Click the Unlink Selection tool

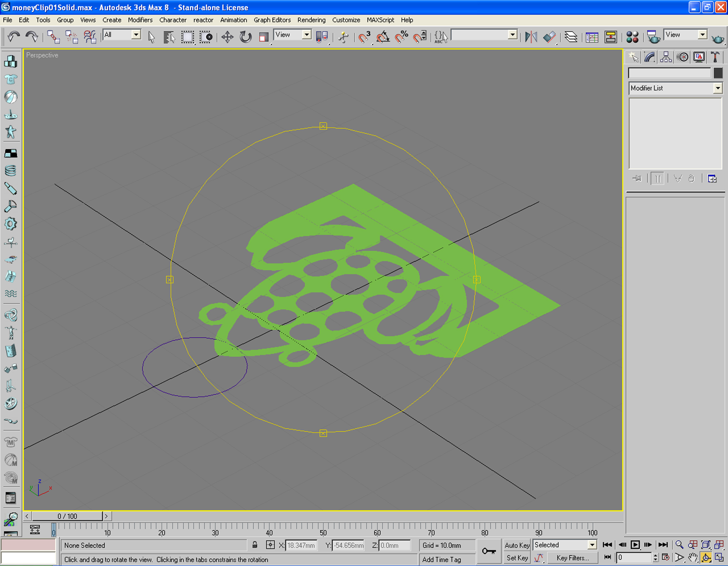(x=71, y=37)
